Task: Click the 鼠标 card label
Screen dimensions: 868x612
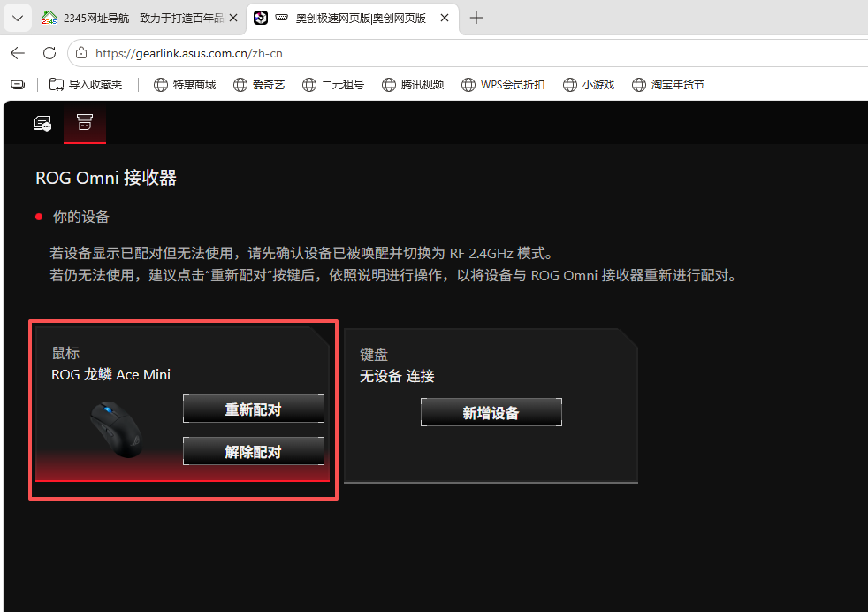Action: (x=66, y=353)
